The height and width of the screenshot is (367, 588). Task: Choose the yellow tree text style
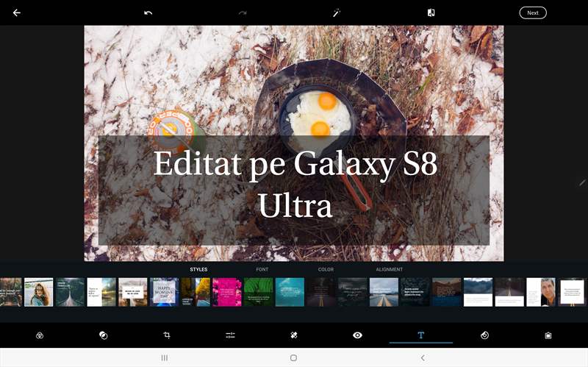coord(196,292)
